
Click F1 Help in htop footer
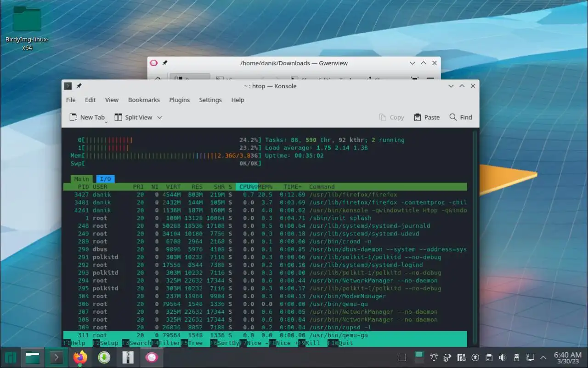tap(74, 343)
